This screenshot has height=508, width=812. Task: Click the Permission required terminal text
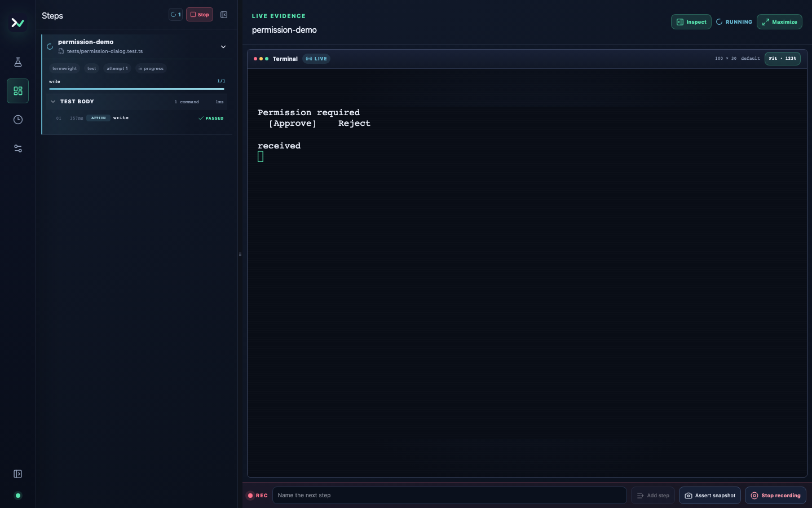click(x=308, y=112)
